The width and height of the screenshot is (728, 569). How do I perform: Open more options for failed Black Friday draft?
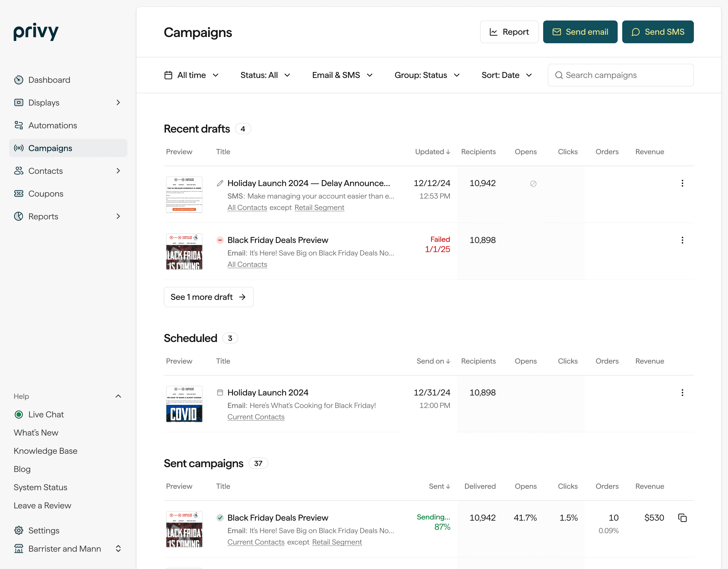coord(682,240)
